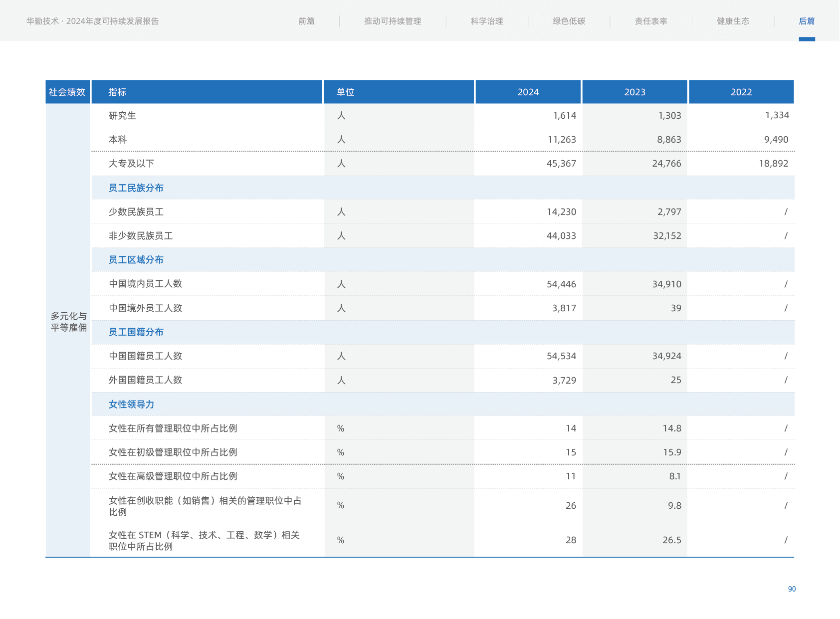Click the 指标 column header
This screenshot has height=619, width=840.
click(118, 92)
